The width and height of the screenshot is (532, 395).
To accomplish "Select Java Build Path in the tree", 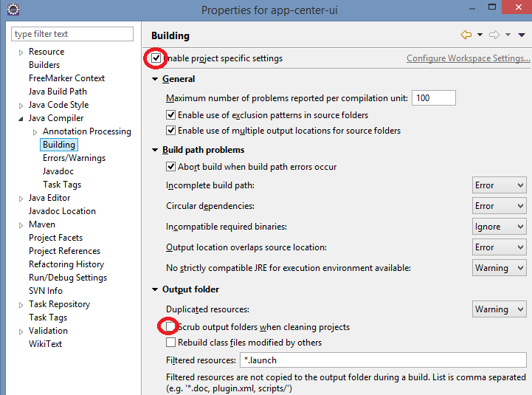I will (58, 92).
